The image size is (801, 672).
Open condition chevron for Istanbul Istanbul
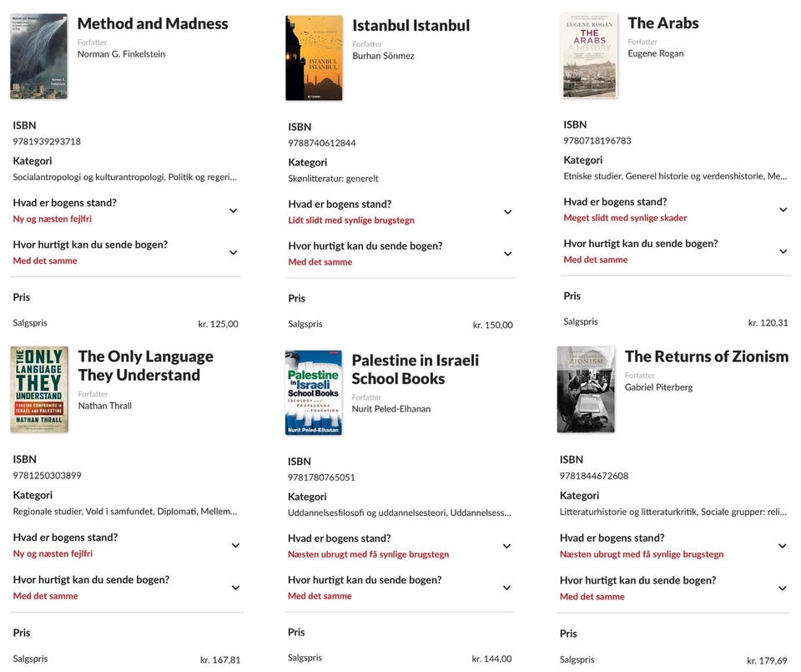[x=507, y=212]
